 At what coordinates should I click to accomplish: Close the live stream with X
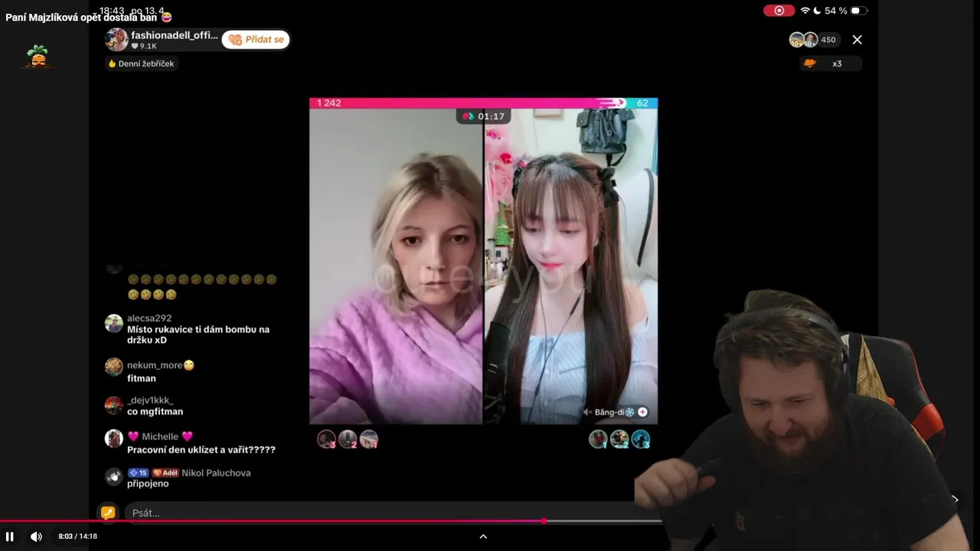(857, 40)
